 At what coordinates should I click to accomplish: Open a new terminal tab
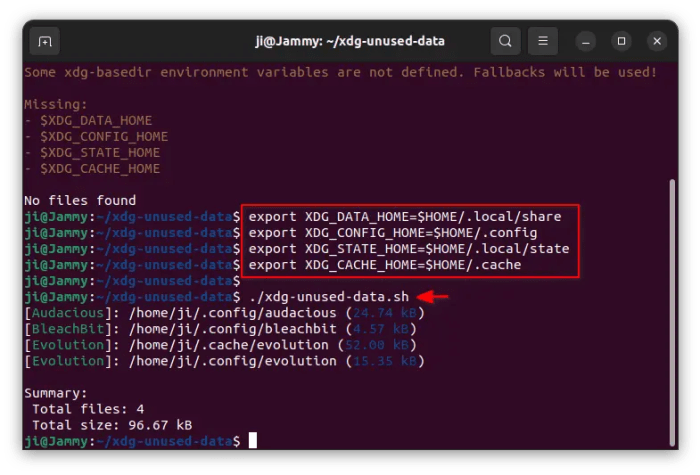tap(45, 42)
